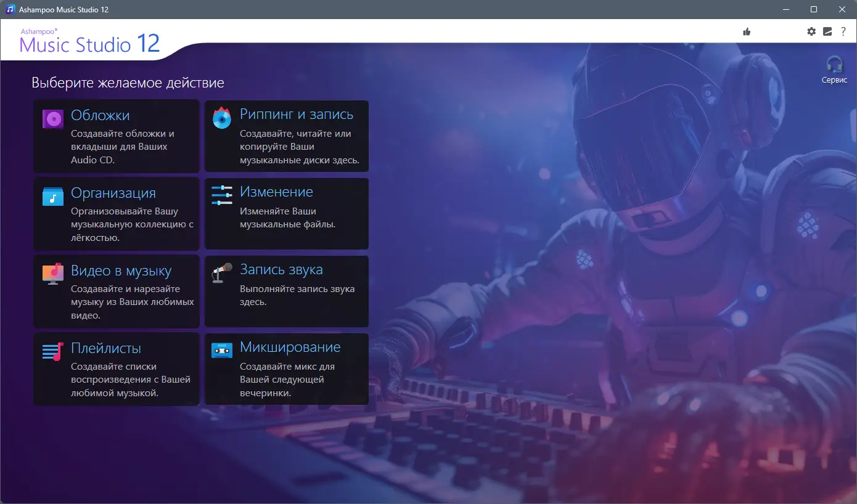This screenshot has height=504, width=857.
Task: Click the purple disc icon beside Обложки
Action: click(53, 119)
